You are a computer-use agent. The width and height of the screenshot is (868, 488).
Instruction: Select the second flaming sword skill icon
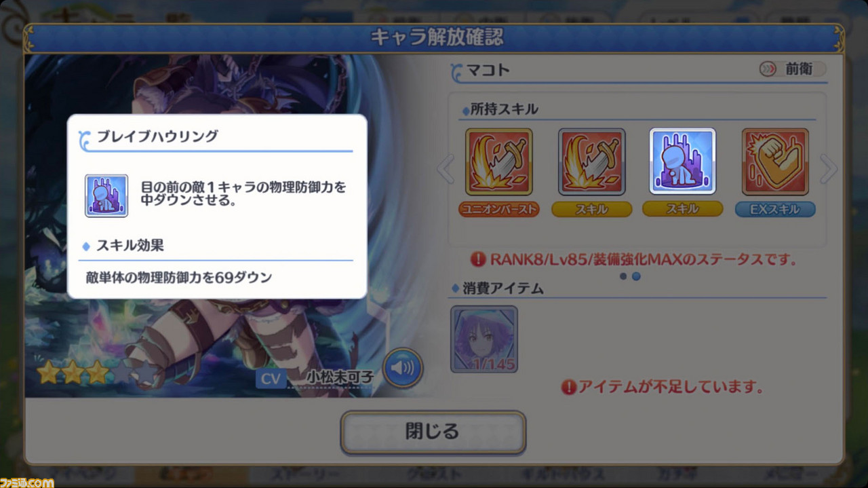point(591,162)
